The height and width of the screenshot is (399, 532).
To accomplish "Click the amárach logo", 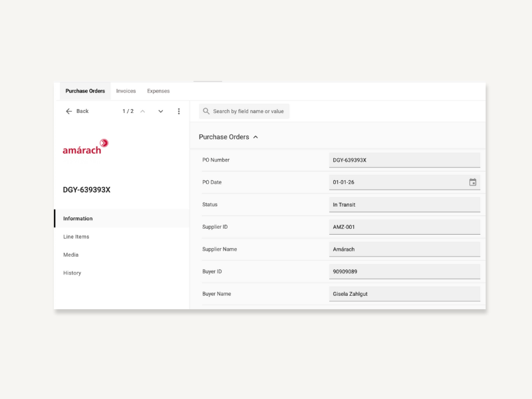I will coord(86,147).
